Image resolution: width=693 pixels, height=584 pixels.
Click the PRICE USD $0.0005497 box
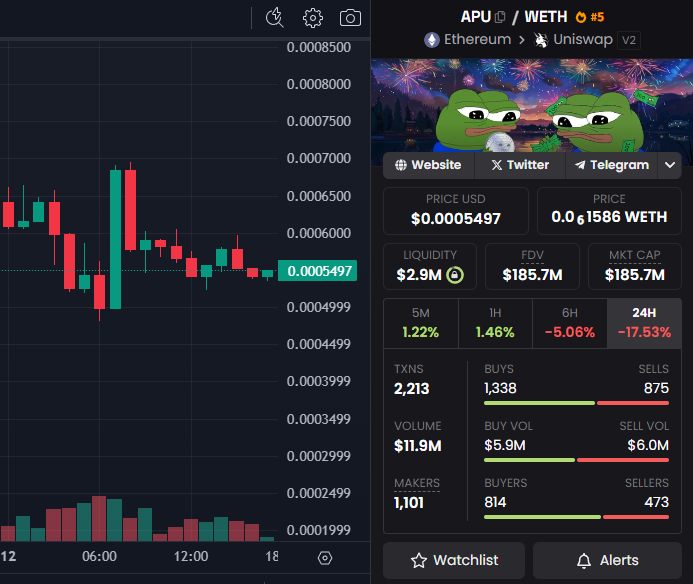456,211
